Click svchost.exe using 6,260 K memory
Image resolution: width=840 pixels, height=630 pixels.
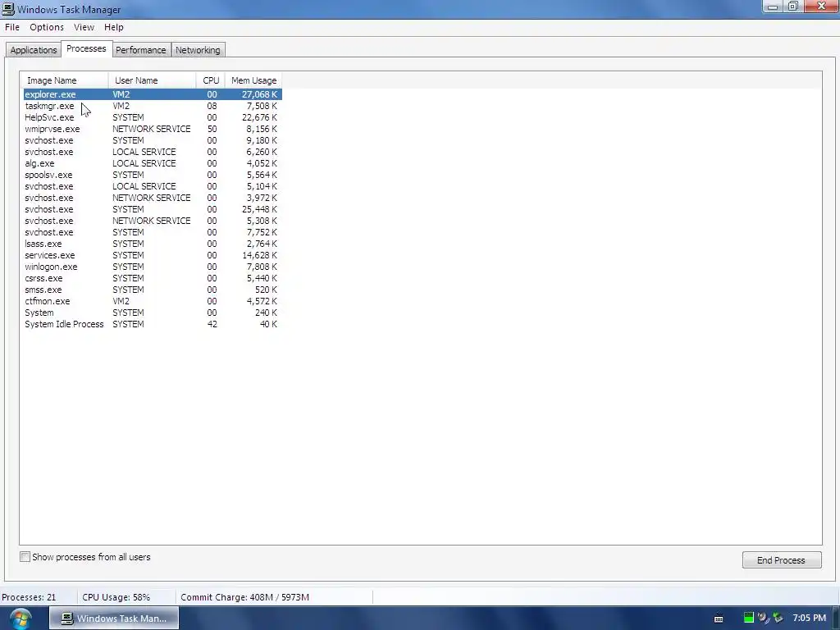pos(153,152)
